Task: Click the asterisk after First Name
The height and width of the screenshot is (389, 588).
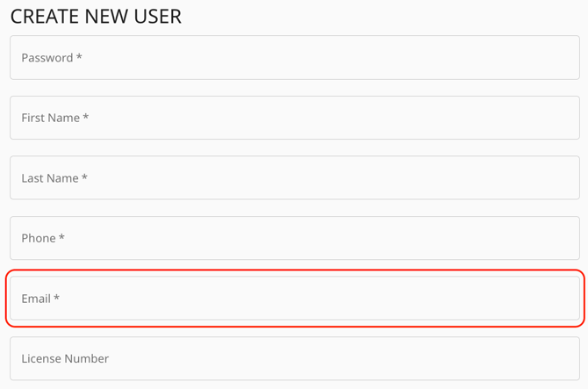Action: tap(86, 118)
